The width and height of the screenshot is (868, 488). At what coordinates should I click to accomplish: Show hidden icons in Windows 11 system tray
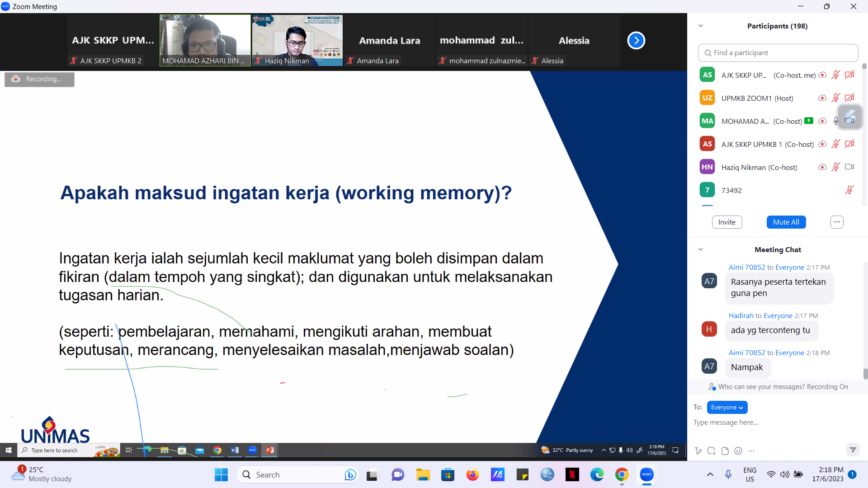pyautogui.click(x=710, y=474)
